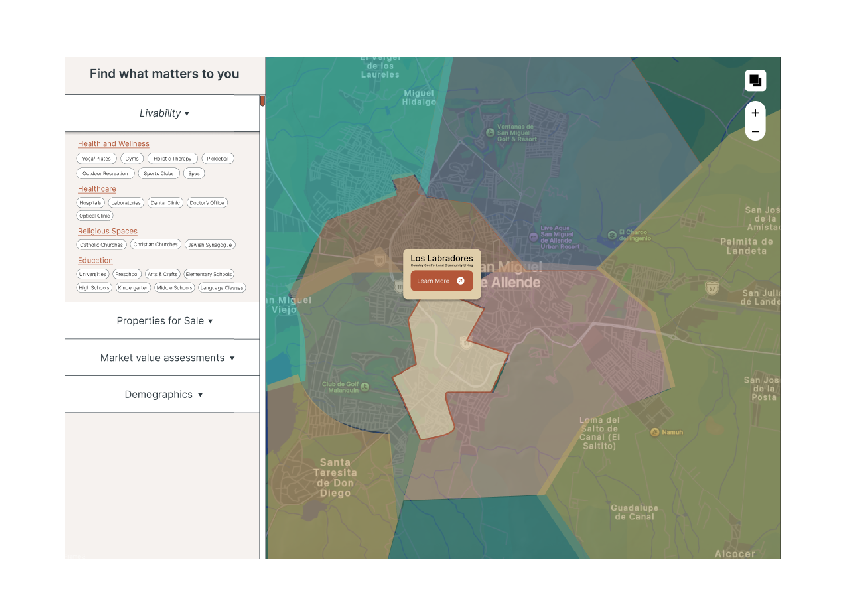
Task: Expand the Demographics section
Action: pyautogui.click(x=163, y=394)
